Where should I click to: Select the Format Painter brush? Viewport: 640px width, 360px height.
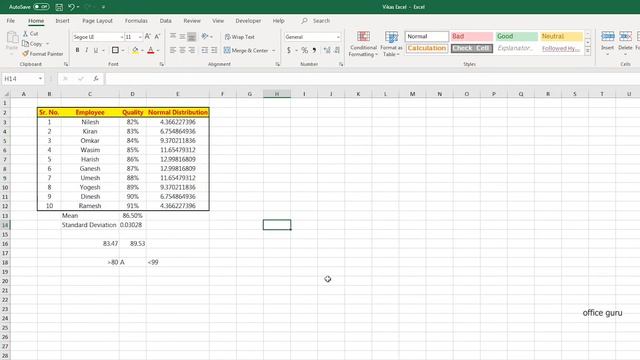point(25,53)
